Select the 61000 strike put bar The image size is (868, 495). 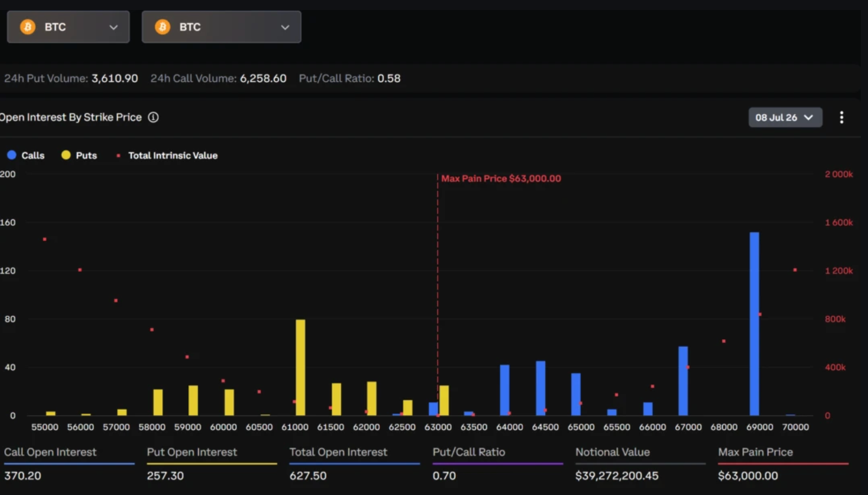[301, 367]
